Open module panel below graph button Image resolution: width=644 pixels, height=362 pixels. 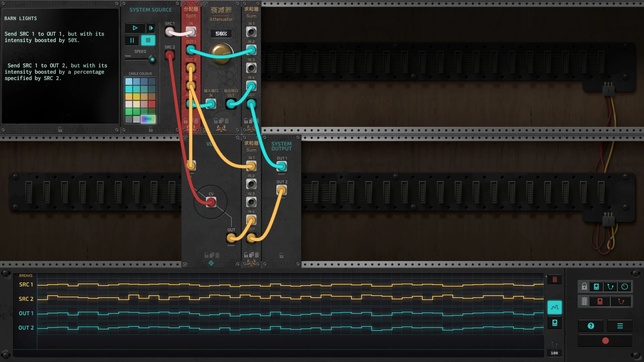pyautogui.click(x=554, y=323)
